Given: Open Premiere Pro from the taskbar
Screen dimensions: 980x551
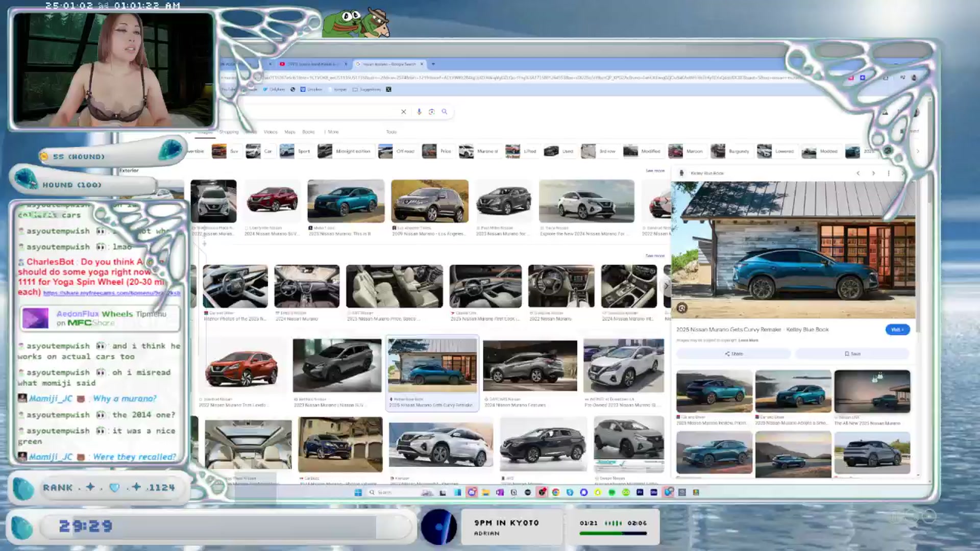Looking at the screenshot, I should pyautogui.click(x=640, y=492).
